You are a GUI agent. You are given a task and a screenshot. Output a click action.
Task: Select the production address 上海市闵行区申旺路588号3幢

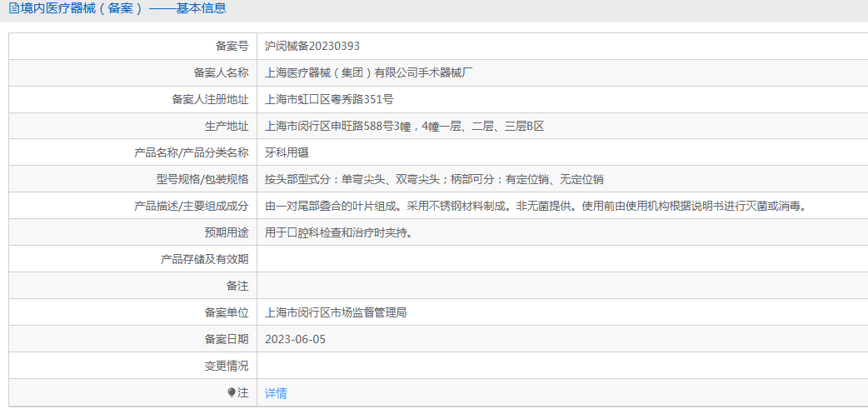[x=337, y=126]
